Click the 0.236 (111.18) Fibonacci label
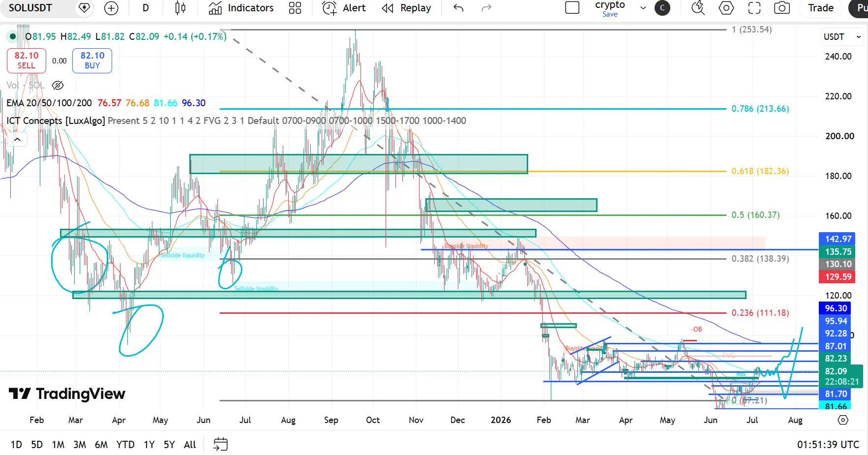Image resolution: width=868 pixels, height=455 pixels. 760,313
